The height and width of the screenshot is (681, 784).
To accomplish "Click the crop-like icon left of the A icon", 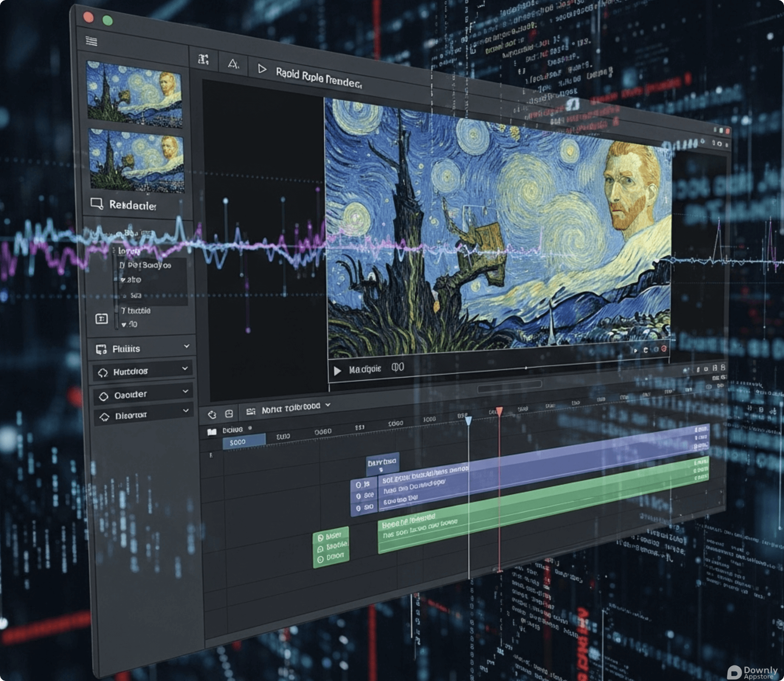I will 204,59.
